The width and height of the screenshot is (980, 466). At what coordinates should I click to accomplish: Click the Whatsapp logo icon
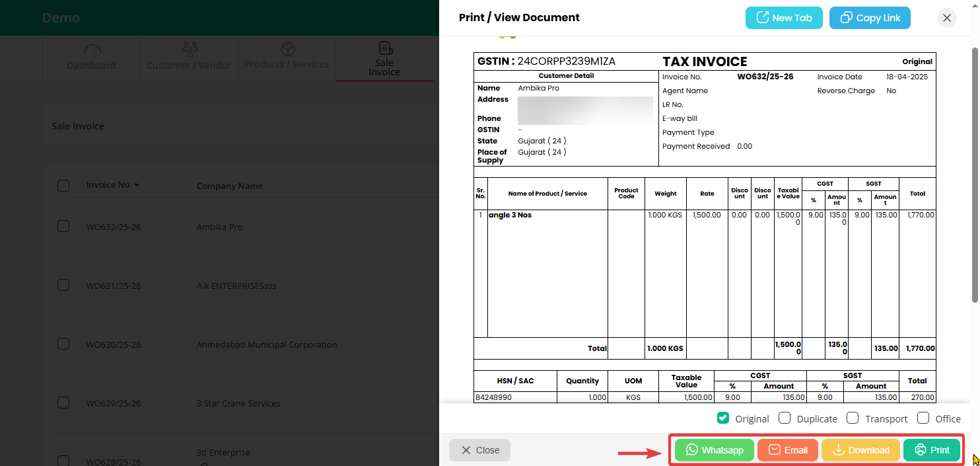point(691,450)
